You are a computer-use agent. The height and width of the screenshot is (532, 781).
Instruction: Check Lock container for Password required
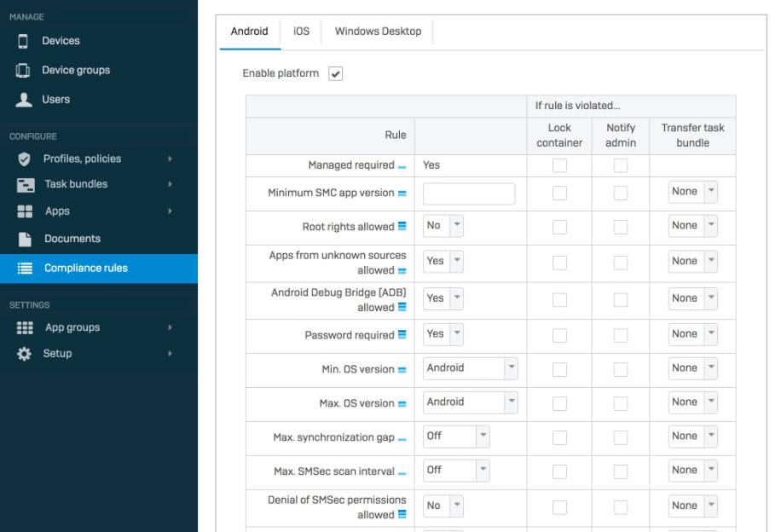pos(559,336)
